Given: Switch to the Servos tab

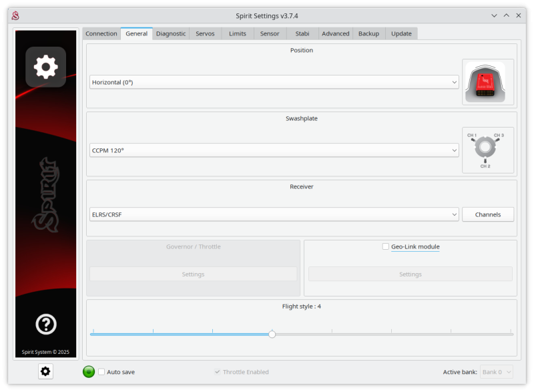Looking at the screenshot, I should pyautogui.click(x=205, y=33).
